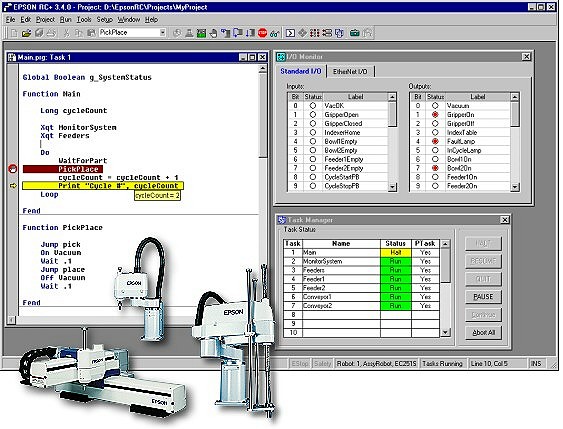Click the Print toolbar icon
The height and width of the screenshot is (429, 563).
(51, 33)
